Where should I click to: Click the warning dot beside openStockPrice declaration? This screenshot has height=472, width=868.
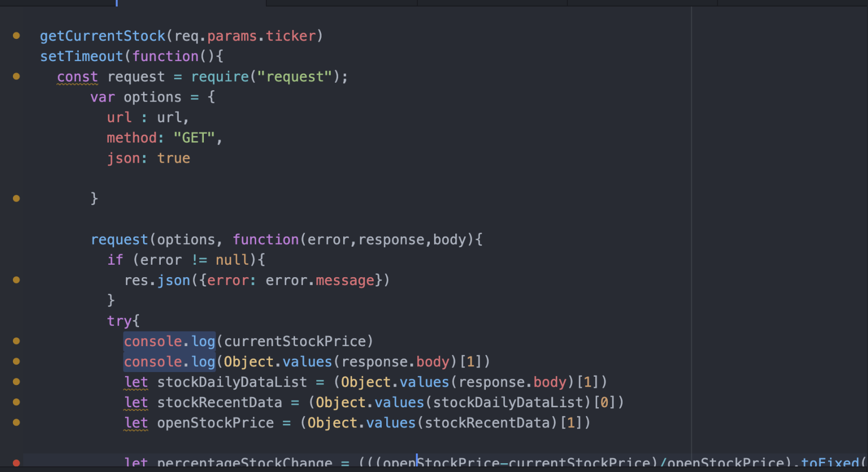point(17,422)
